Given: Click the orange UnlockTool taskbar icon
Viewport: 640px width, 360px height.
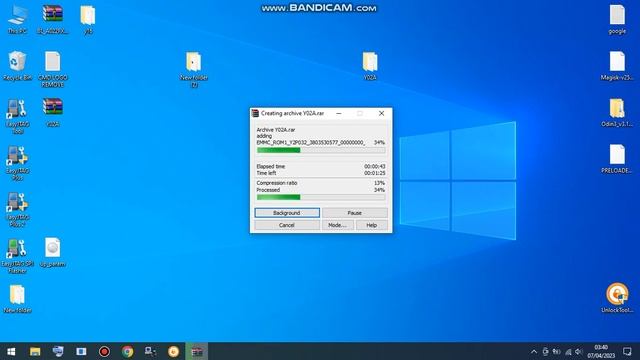Looking at the screenshot, I should point(173,351).
